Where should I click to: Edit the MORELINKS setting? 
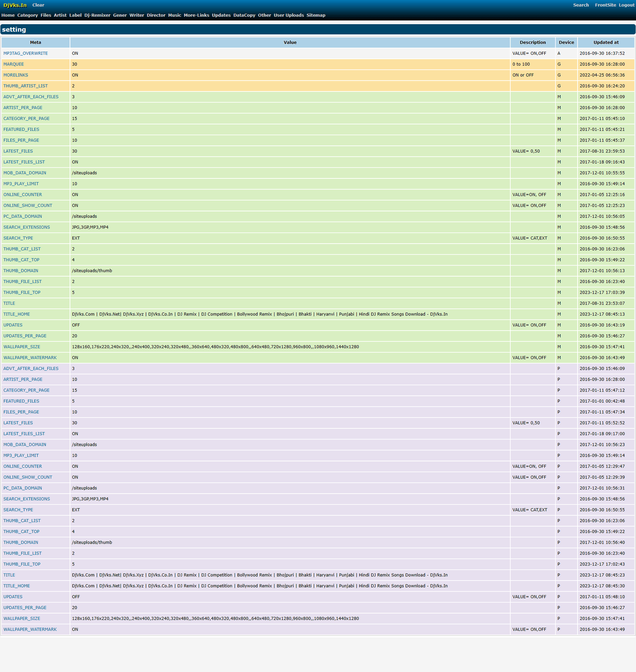(16, 75)
